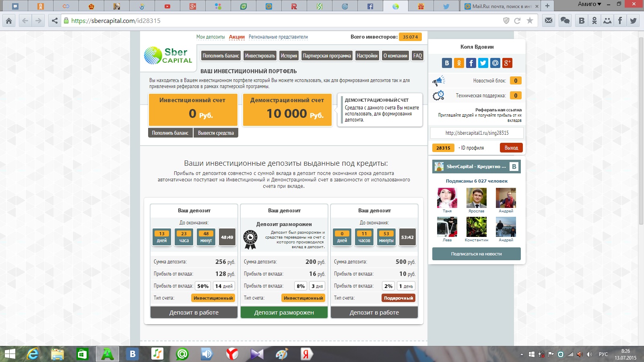
Task: Open the Настройки menu item
Action: 367,56
